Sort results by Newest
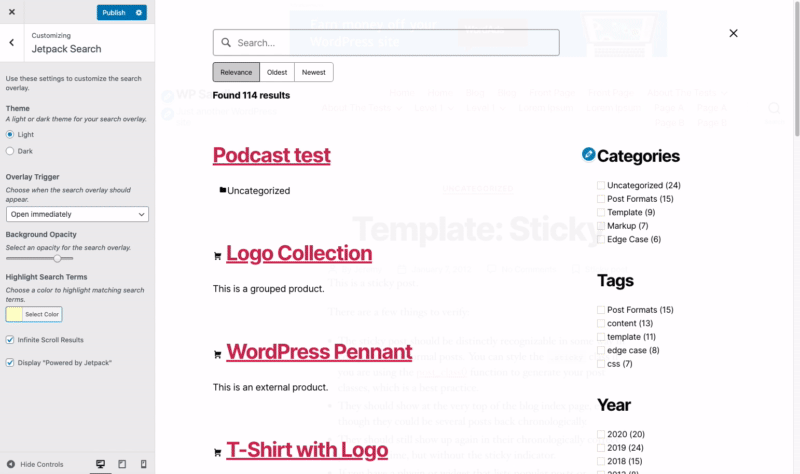Screen dimensions: 800x474 point(314,72)
